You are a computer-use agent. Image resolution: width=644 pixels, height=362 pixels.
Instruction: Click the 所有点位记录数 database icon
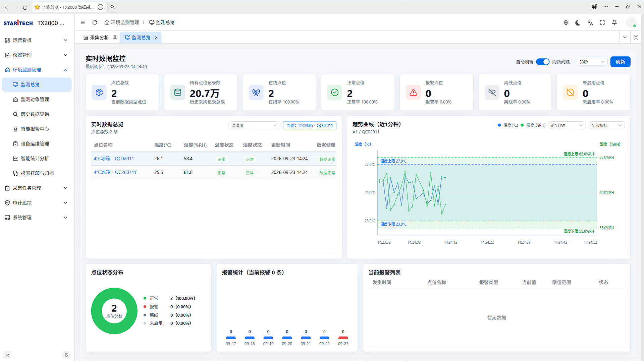tap(178, 93)
